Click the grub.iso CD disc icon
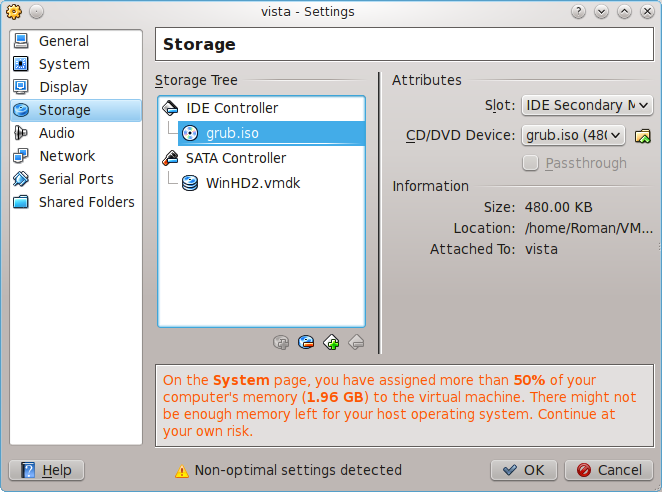The height and width of the screenshot is (492, 662). tap(190, 133)
